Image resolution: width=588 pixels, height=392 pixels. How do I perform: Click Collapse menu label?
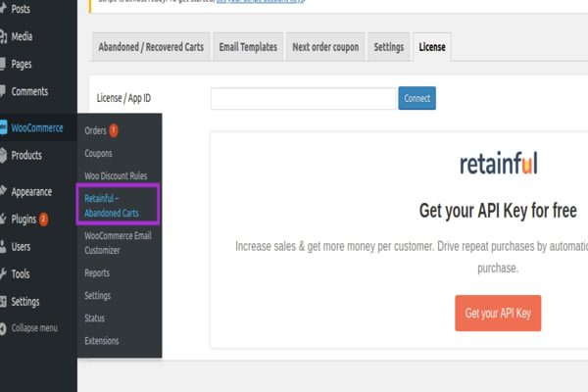click(x=34, y=328)
